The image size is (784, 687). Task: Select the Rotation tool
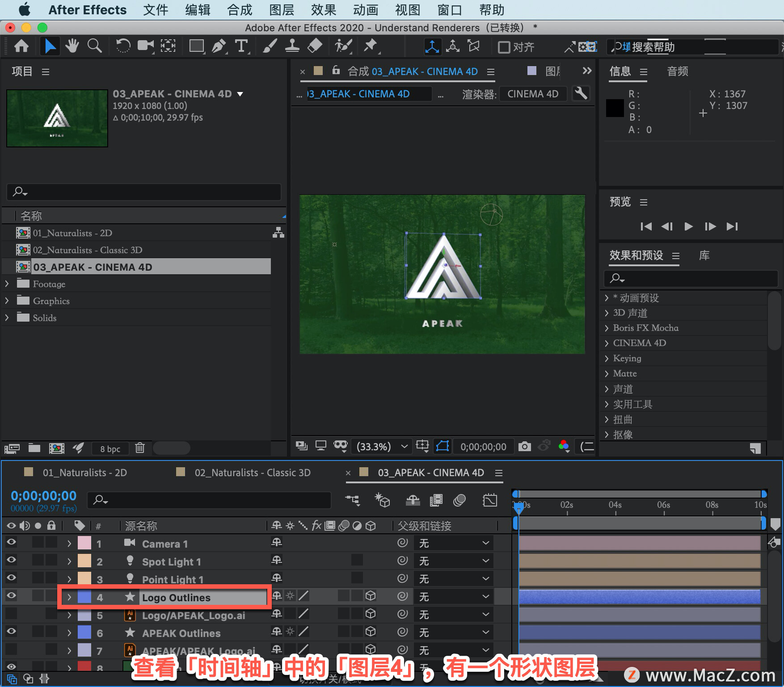pos(123,46)
